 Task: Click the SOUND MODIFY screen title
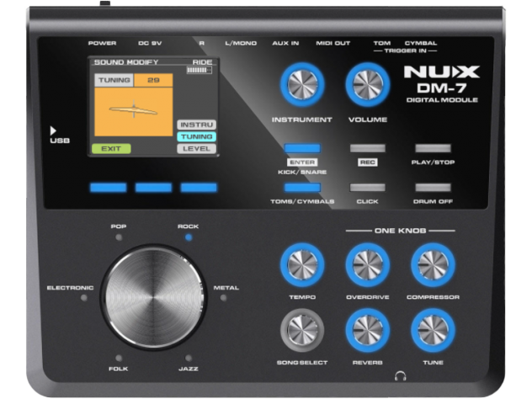click(x=126, y=62)
